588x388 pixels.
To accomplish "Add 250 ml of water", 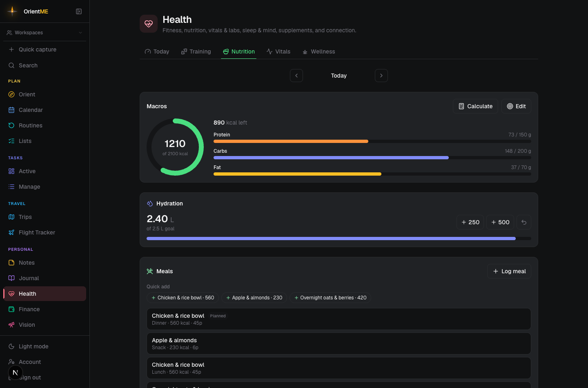I will [470, 222].
